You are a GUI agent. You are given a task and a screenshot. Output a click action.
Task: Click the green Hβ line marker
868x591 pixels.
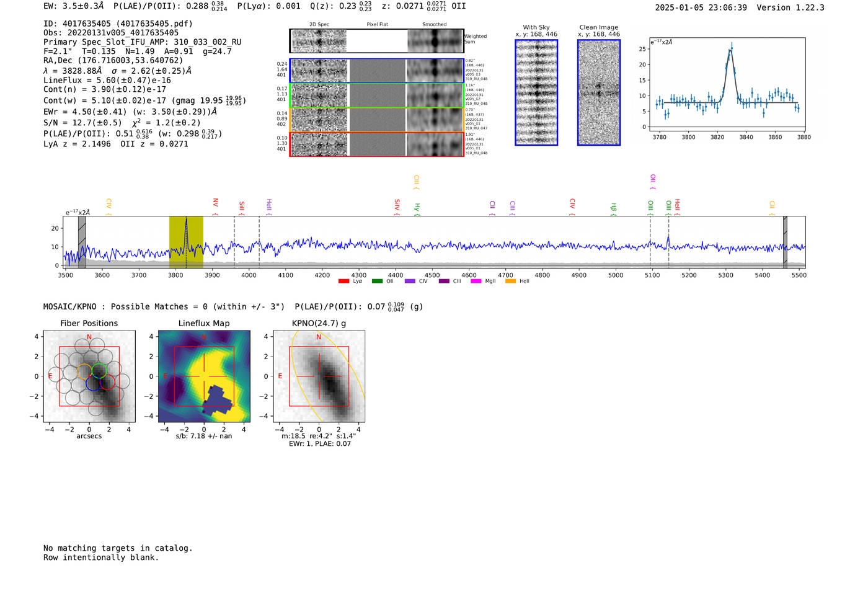(x=613, y=209)
